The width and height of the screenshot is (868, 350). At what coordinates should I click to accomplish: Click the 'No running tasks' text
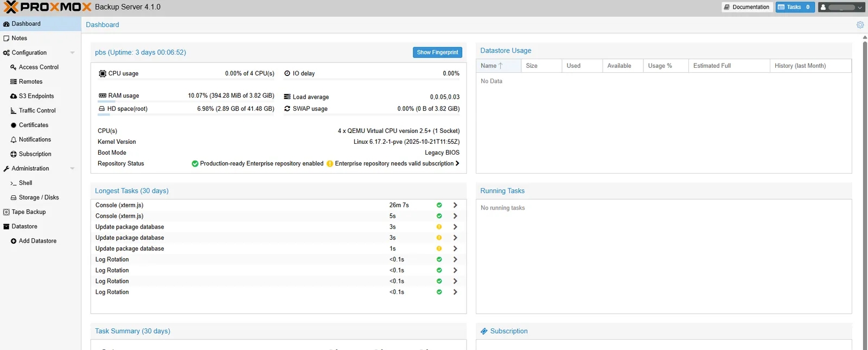(503, 208)
